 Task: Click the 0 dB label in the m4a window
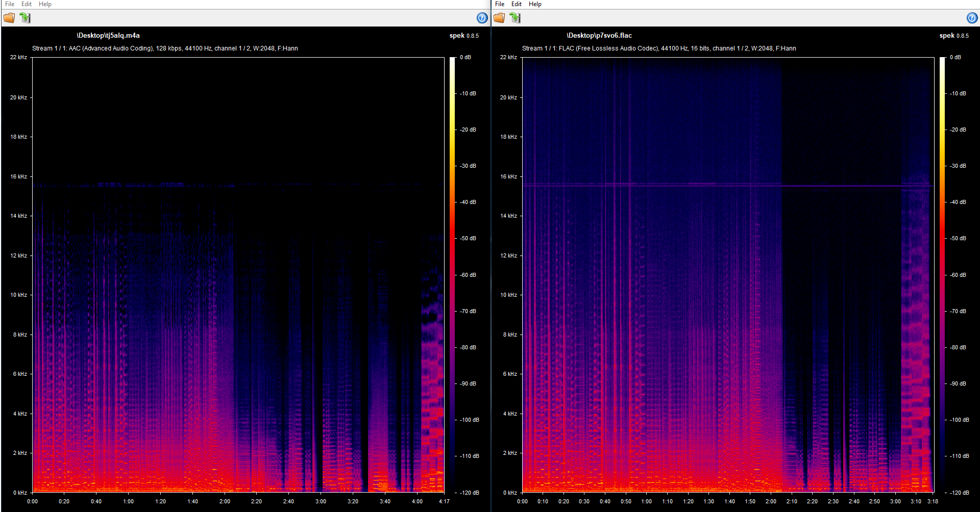[465, 57]
